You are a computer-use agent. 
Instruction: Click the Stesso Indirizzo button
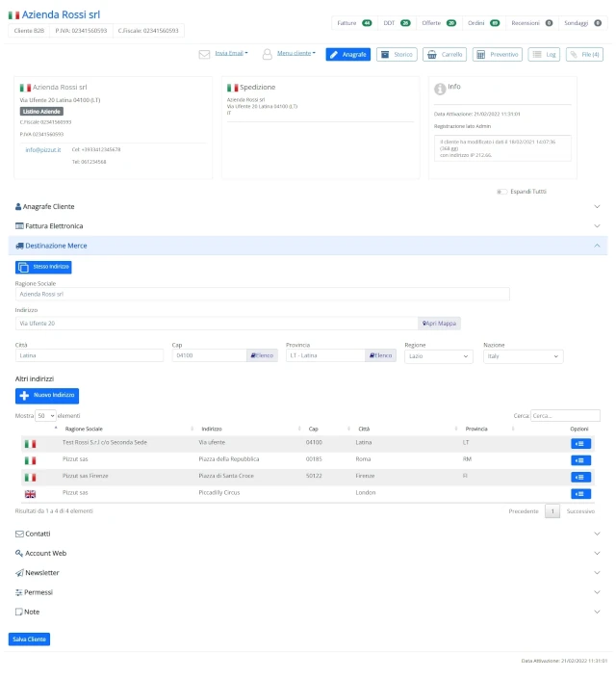pyautogui.click(x=43, y=267)
